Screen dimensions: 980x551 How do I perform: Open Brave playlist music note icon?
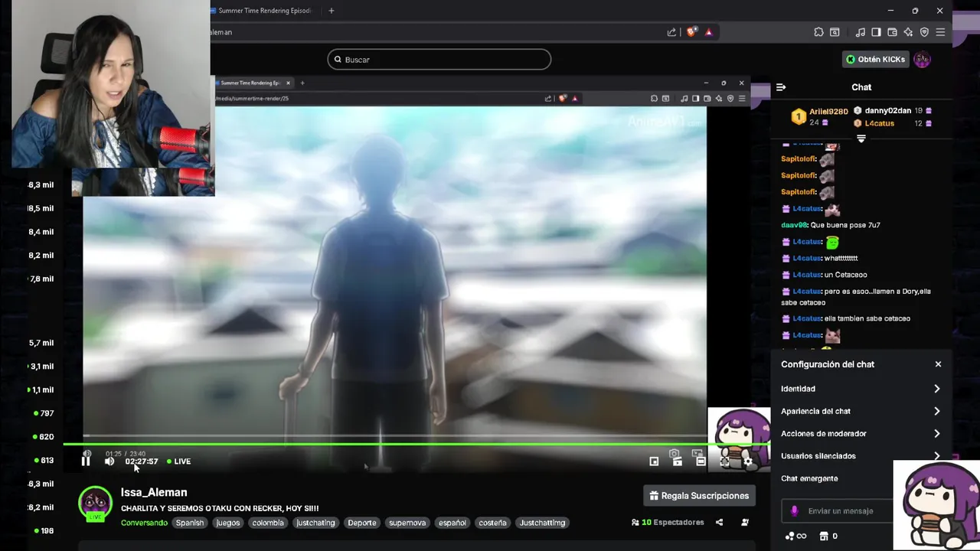click(x=861, y=32)
